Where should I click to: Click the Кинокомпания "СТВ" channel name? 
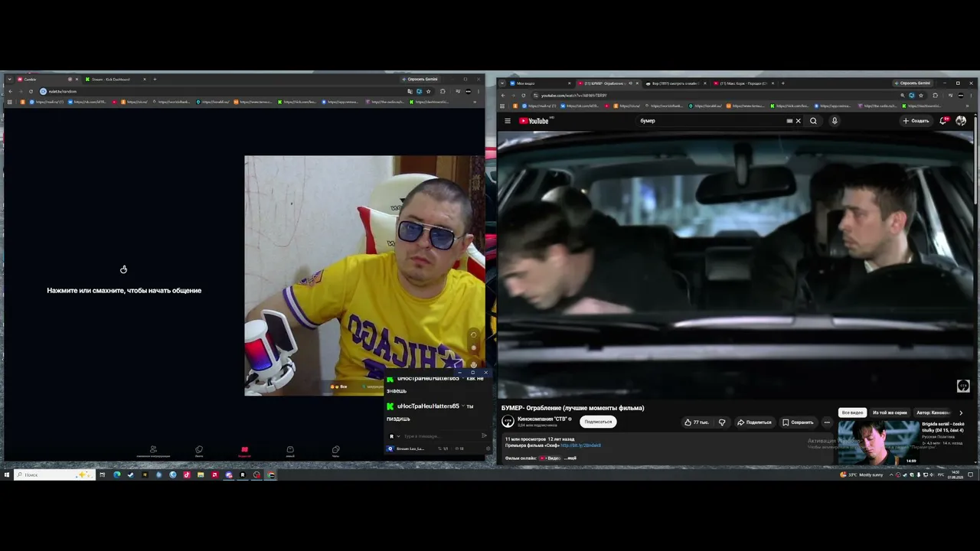point(542,419)
